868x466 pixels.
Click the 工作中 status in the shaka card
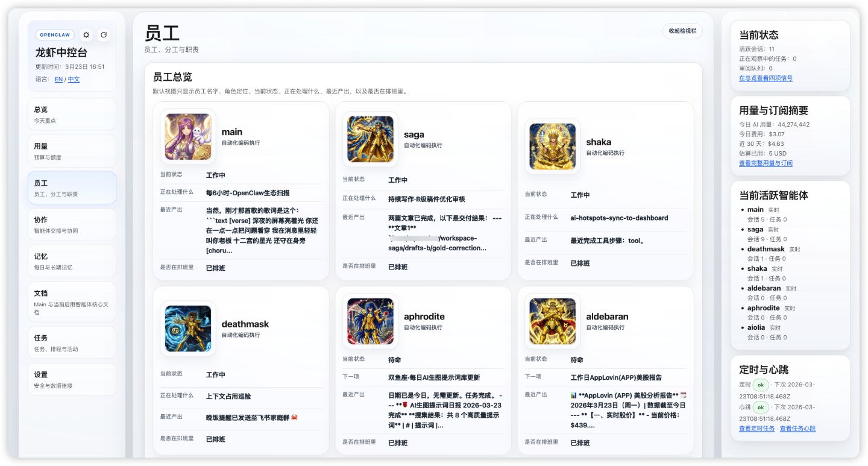click(580, 195)
